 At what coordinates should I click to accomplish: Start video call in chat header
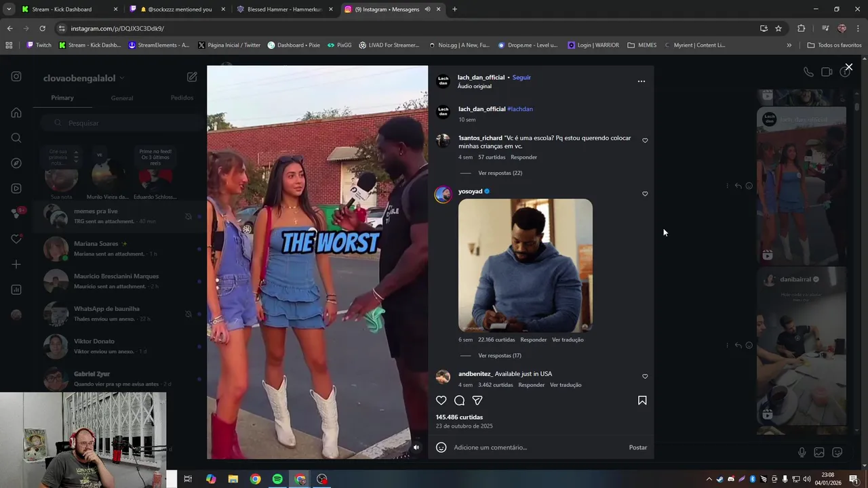(x=827, y=72)
